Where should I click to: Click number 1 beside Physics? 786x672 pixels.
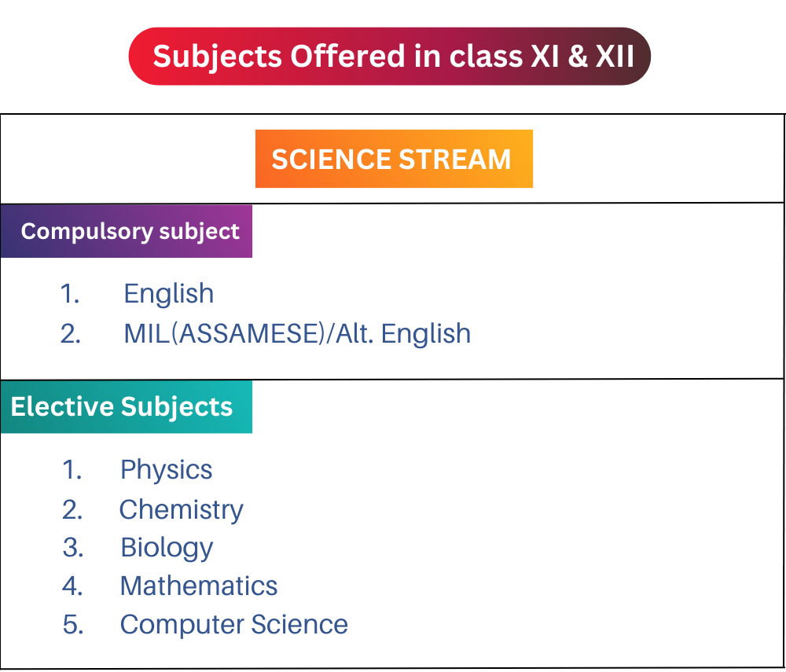tap(72, 470)
